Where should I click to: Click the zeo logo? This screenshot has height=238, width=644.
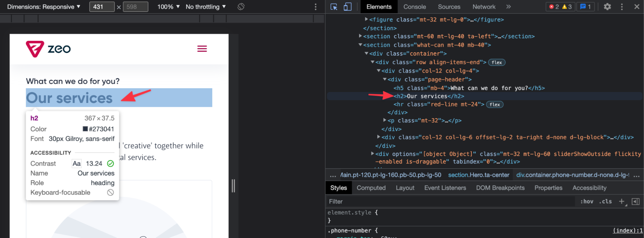[x=48, y=49]
